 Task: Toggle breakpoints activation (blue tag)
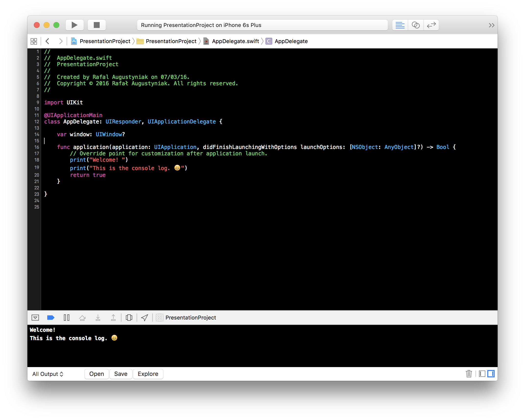click(x=51, y=318)
